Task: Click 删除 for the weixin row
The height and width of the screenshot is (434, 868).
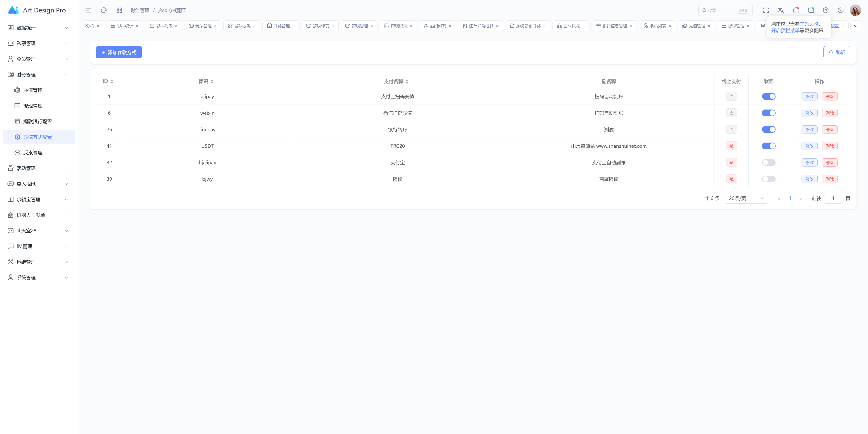Action: (829, 113)
